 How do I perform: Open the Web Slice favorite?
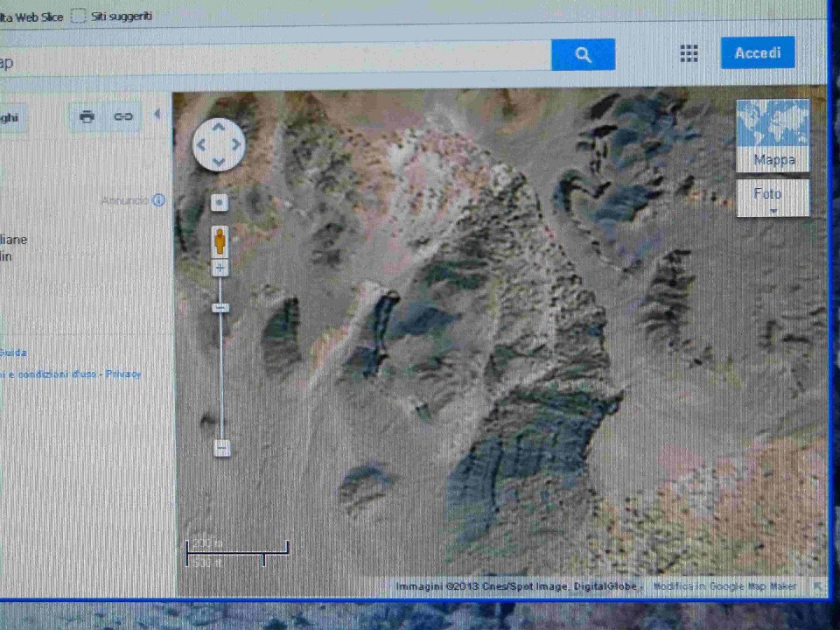[31, 17]
